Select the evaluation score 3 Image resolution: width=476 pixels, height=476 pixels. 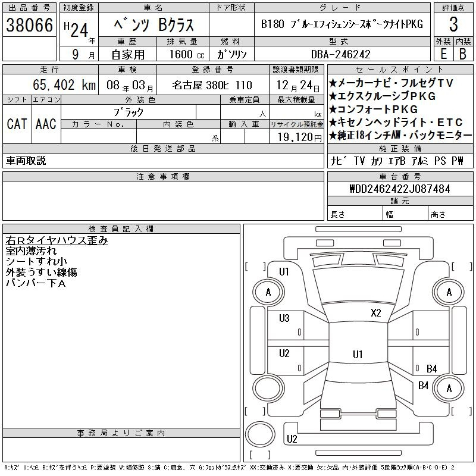pyautogui.click(x=453, y=25)
